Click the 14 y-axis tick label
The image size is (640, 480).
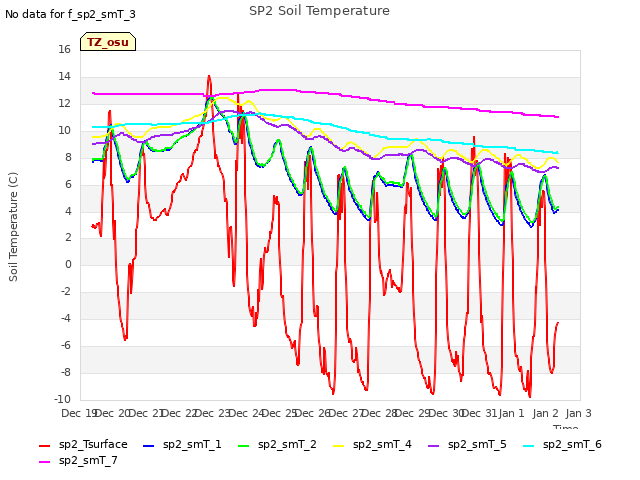[64, 76]
